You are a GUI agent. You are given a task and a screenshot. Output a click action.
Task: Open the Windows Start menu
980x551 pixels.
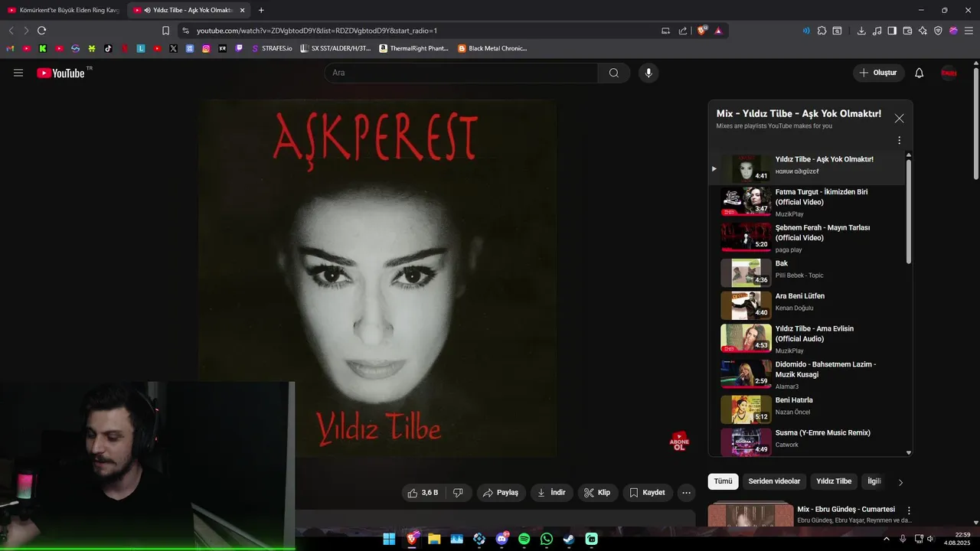(389, 539)
